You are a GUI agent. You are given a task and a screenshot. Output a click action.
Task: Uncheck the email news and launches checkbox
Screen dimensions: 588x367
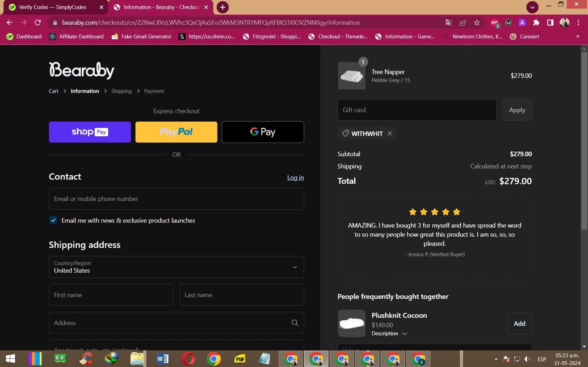(53, 220)
